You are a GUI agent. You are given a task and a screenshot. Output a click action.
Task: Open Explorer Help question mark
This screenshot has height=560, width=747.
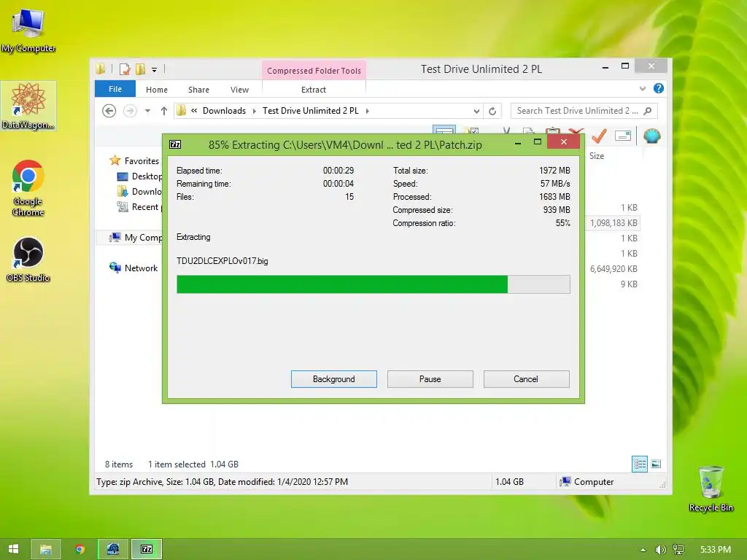659,88
